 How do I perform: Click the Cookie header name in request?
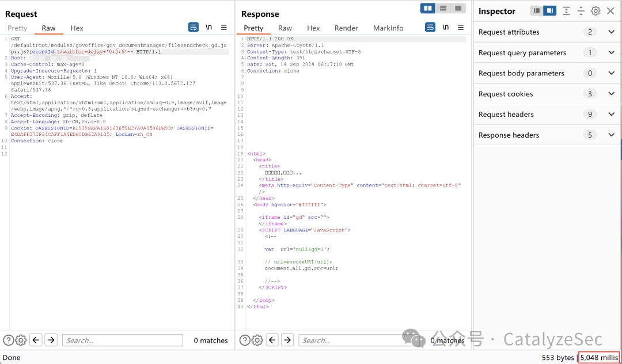pos(20,128)
